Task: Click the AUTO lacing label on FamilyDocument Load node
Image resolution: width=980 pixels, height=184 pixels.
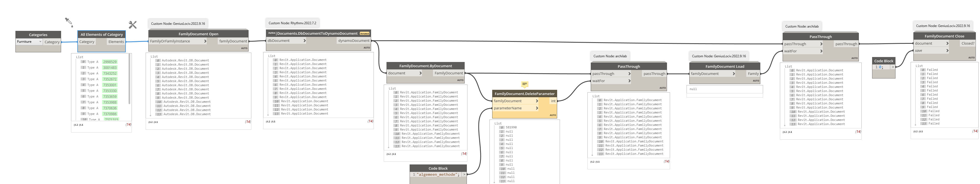Action: (x=756, y=81)
